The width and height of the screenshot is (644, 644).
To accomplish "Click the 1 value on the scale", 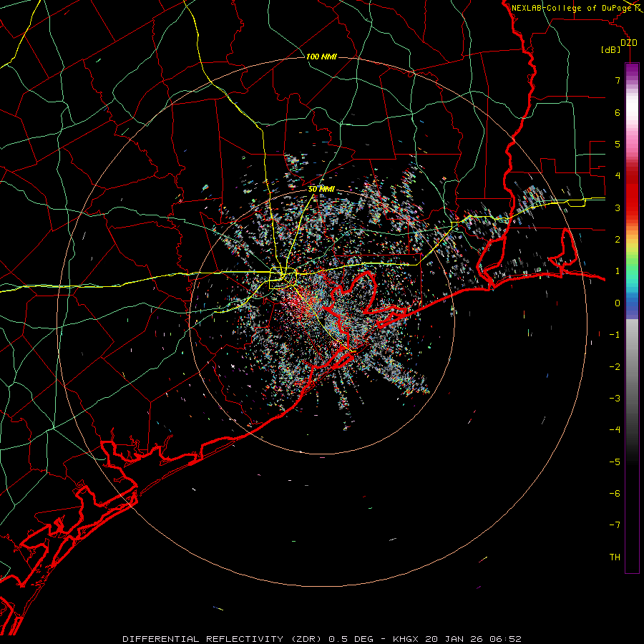I will pos(618,271).
